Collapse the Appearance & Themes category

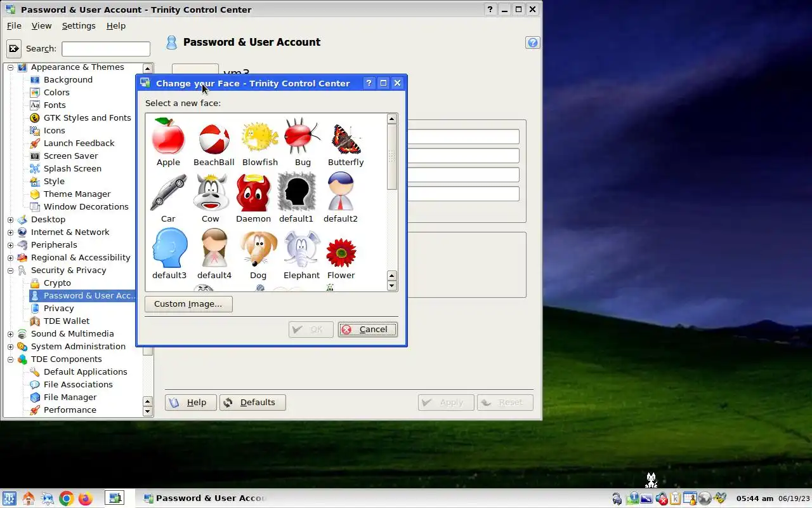(x=10, y=67)
